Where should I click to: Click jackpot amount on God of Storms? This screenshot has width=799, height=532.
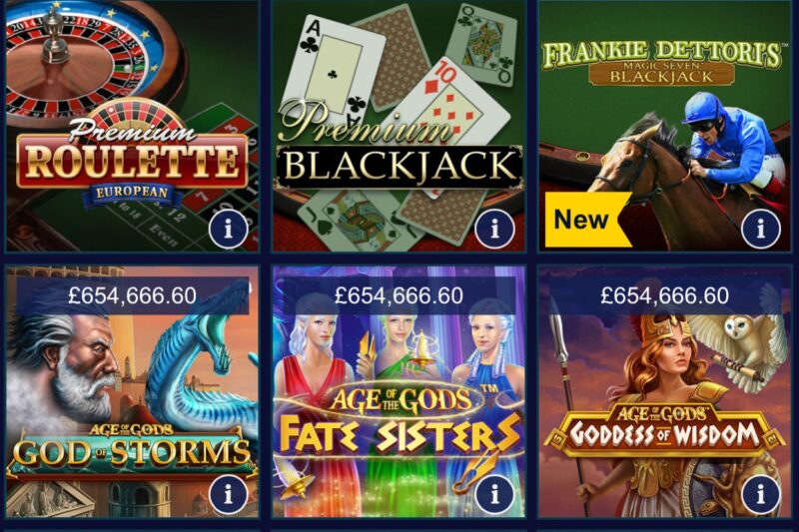tap(133, 295)
